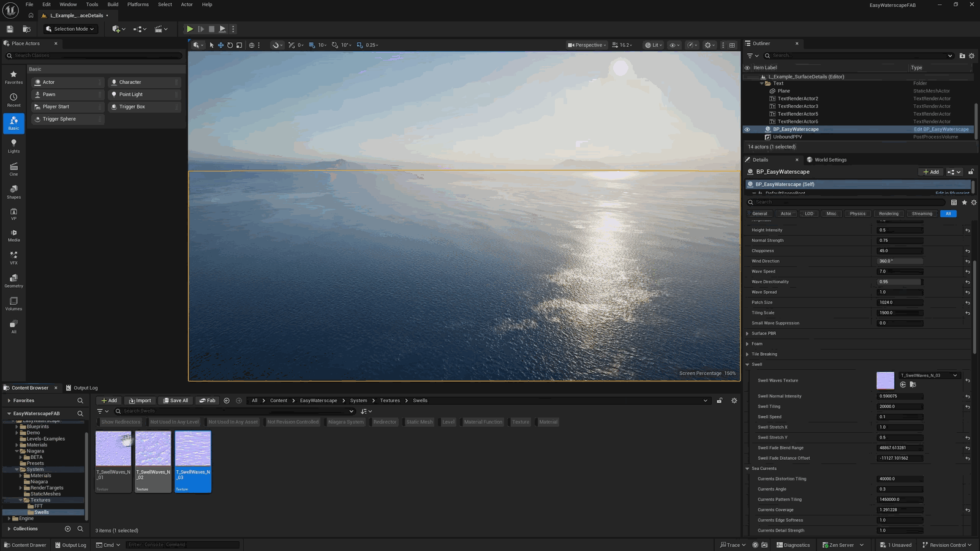Open the VFX category in Place Actors
The height and width of the screenshot is (551, 980).
click(13, 258)
